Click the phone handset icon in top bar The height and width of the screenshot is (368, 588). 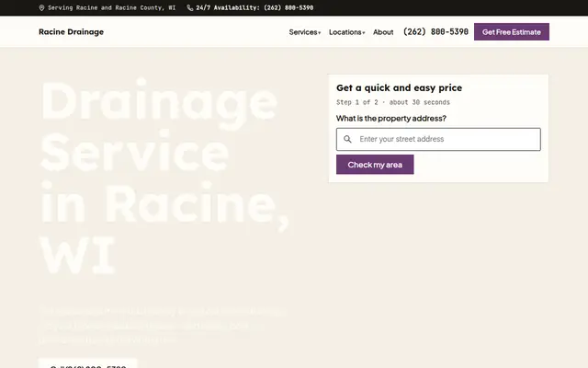(190, 8)
